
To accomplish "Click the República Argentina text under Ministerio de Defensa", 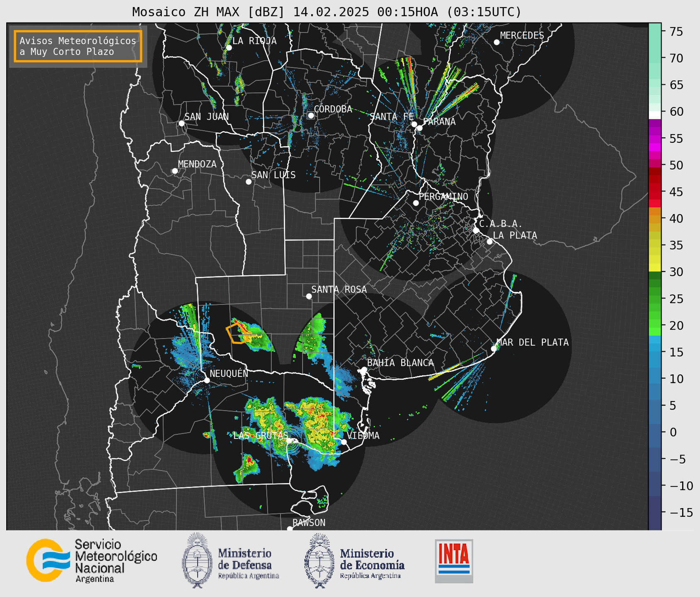I will coord(249,576).
